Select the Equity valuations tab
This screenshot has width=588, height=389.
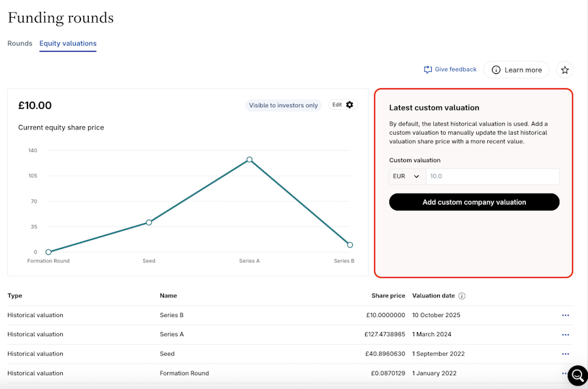[68, 44]
